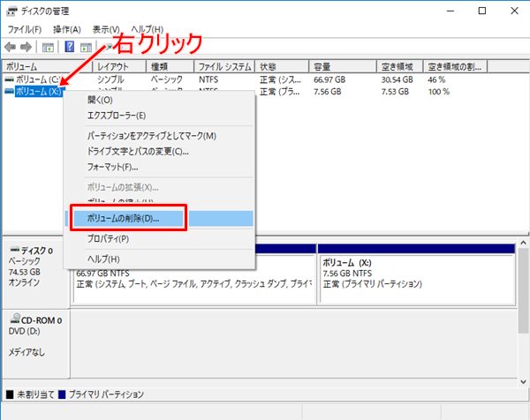Select フォーマット(F)... in context menu

(x=112, y=167)
